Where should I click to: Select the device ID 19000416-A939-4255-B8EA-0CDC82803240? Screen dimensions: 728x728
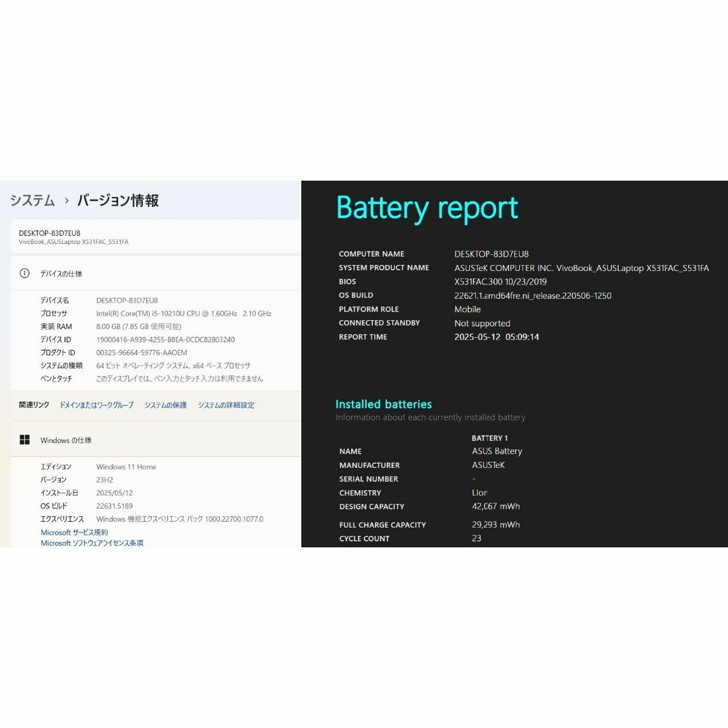166,339
